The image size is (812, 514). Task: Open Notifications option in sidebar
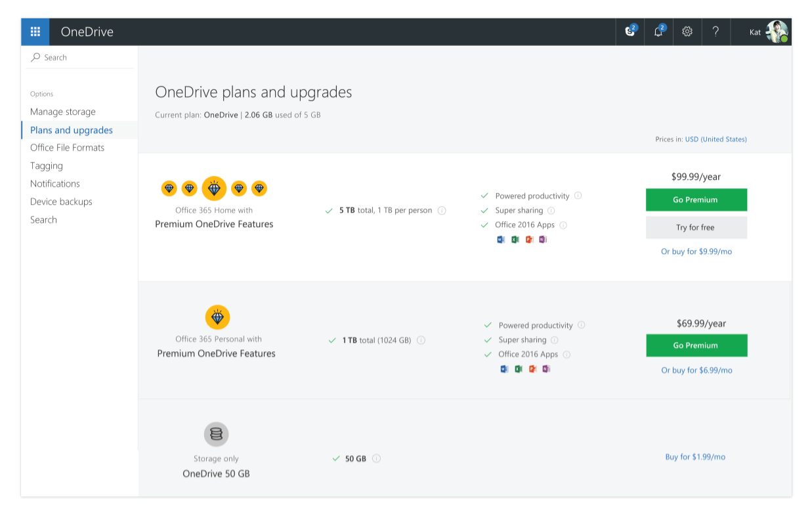[55, 184]
